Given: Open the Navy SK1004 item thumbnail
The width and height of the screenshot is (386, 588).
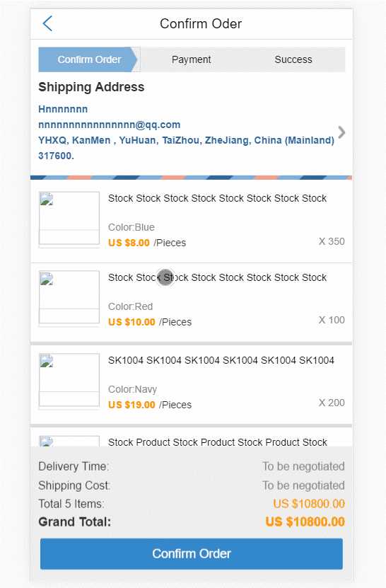Looking at the screenshot, I should click(69, 381).
